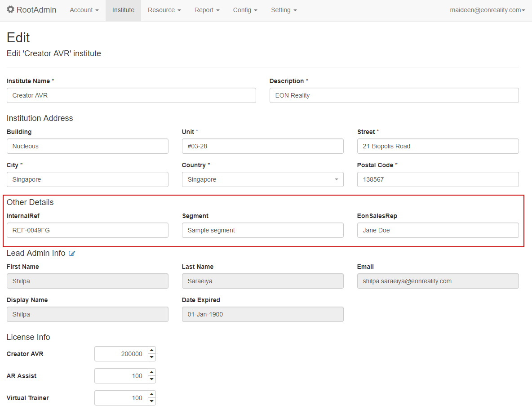Open the Country dropdown showing Singapore
This screenshot has height=410, width=532.
click(x=262, y=179)
